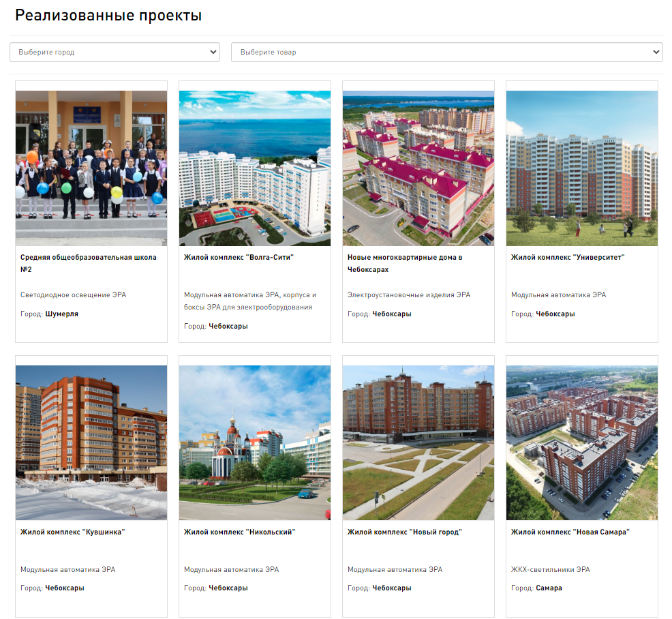
Task: Open the "Университет" complex building photo
Action: pyautogui.click(x=582, y=168)
